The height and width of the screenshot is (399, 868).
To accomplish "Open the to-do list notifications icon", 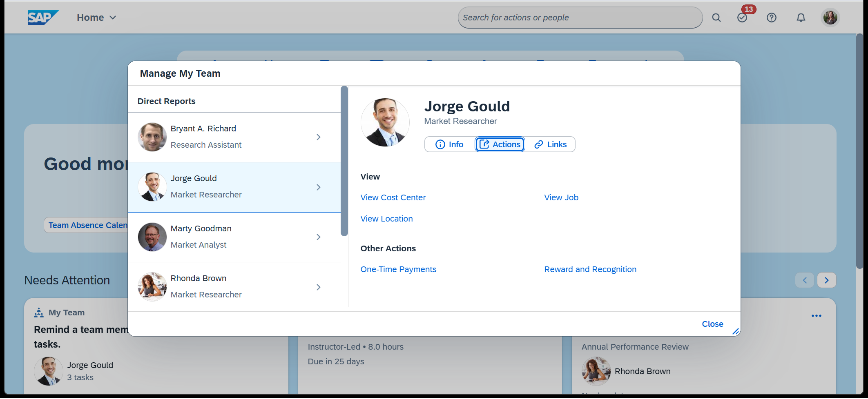I will [742, 17].
